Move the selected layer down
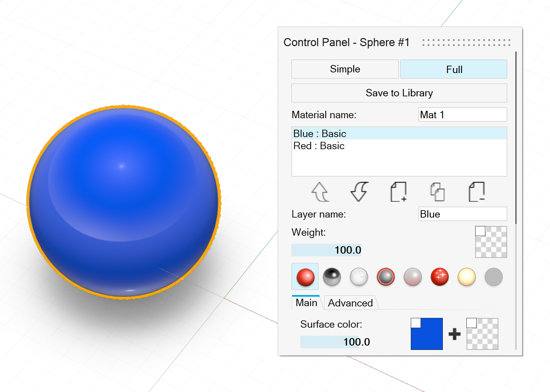The image size is (550, 392). 359,192
